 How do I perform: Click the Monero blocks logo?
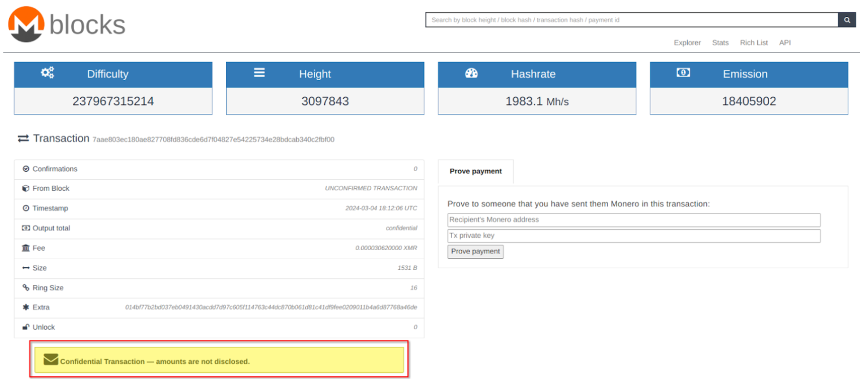click(66, 24)
